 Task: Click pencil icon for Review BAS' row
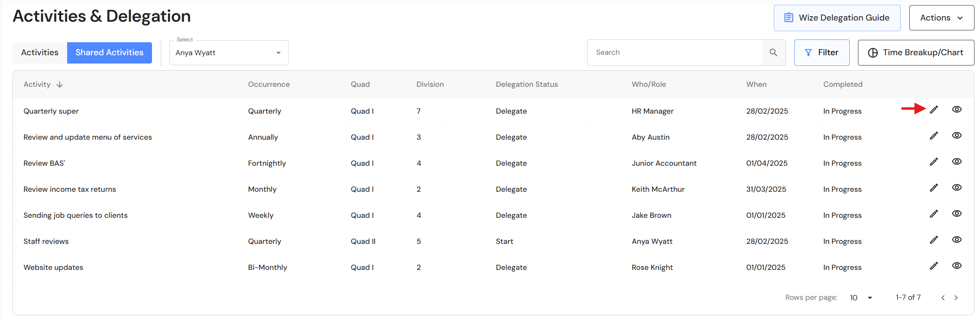pyautogui.click(x=933, y=162)
